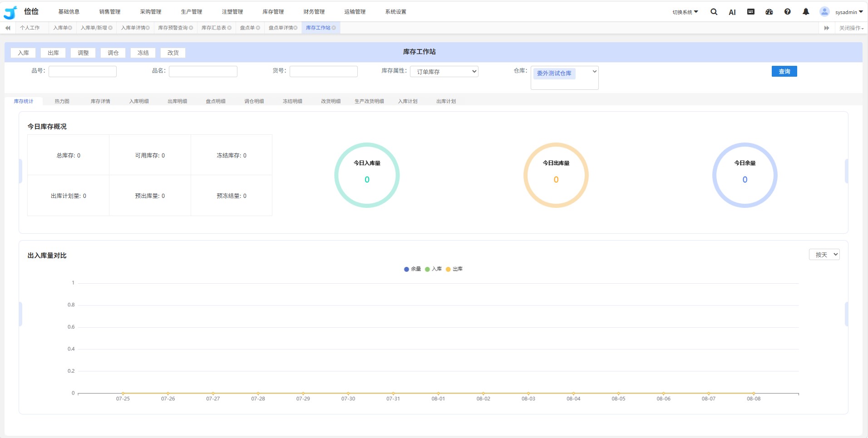This screenshot has width=868, height=438.
Task: Open the 库存属性 dropdown
Action: click(x=444, y=72)
